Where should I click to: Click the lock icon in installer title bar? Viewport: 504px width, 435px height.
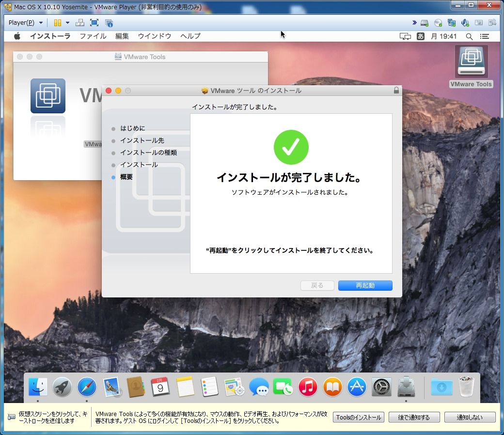pos(396,90)
